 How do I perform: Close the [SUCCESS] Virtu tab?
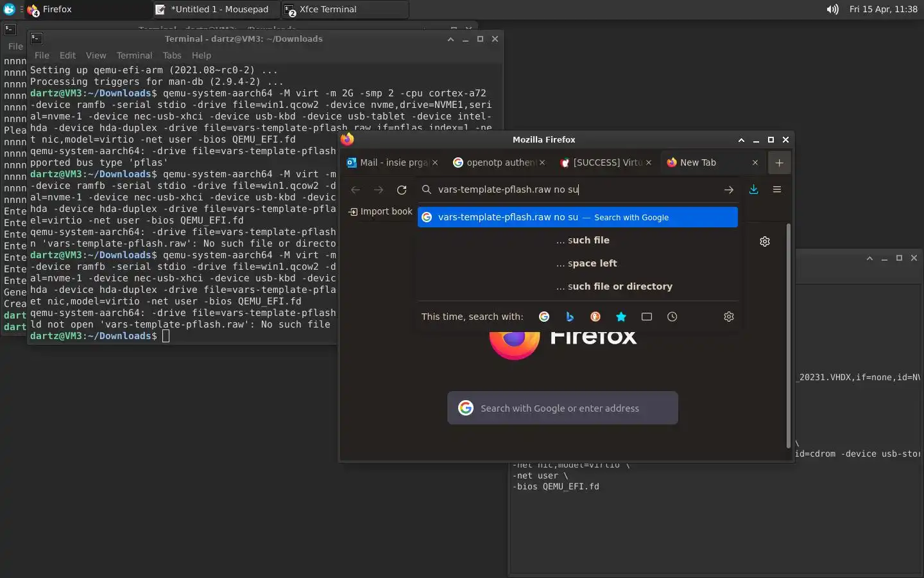click(649, 162)
